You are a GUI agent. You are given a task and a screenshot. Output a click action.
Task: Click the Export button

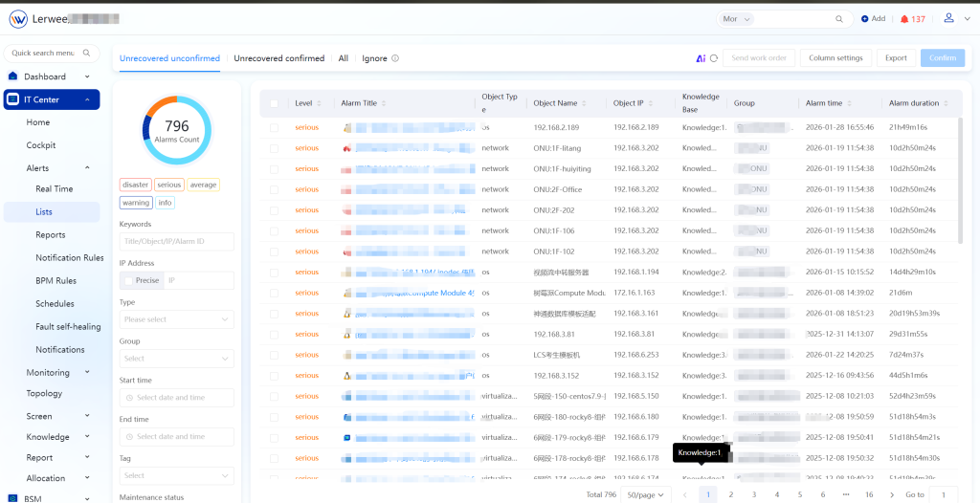(896, 58)
